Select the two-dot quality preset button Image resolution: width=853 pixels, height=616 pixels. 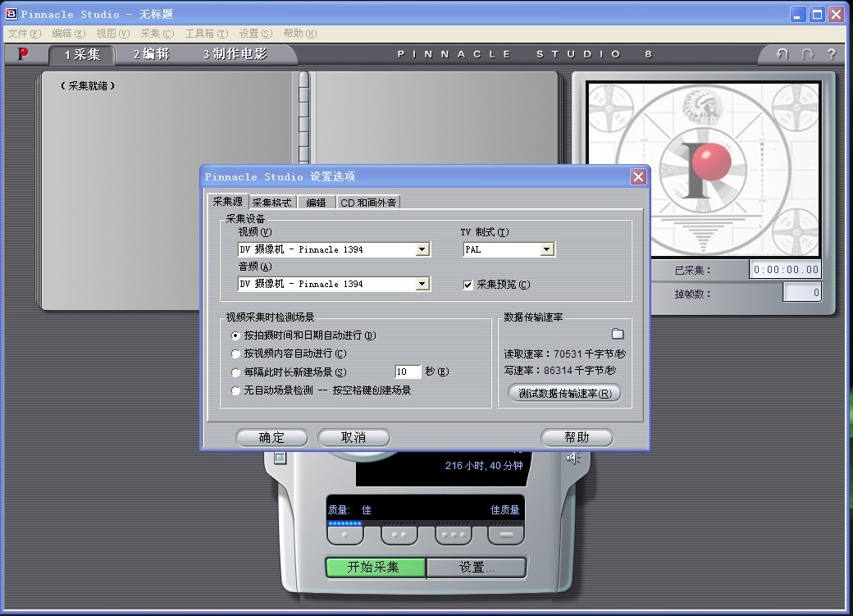point(399,535)
